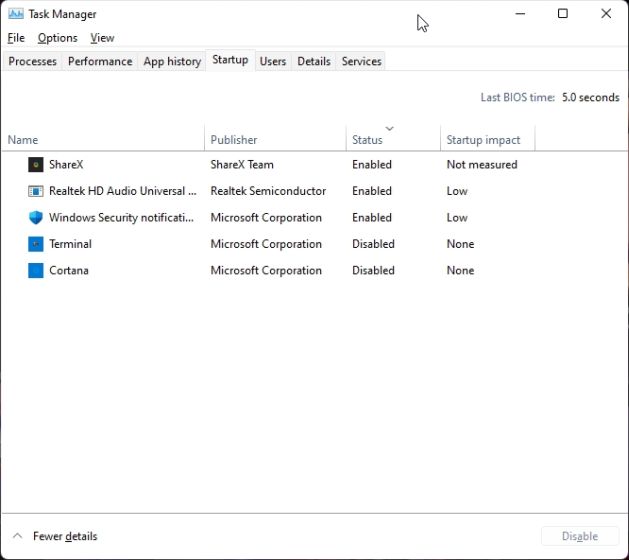Click Disabled status of Terminal row
629x560 pixels.
coord(373,244)
